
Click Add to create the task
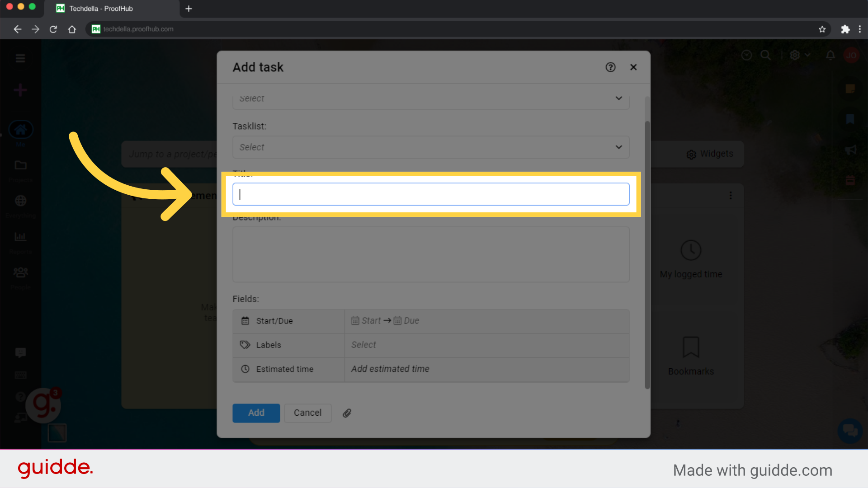tap(256, 413)
